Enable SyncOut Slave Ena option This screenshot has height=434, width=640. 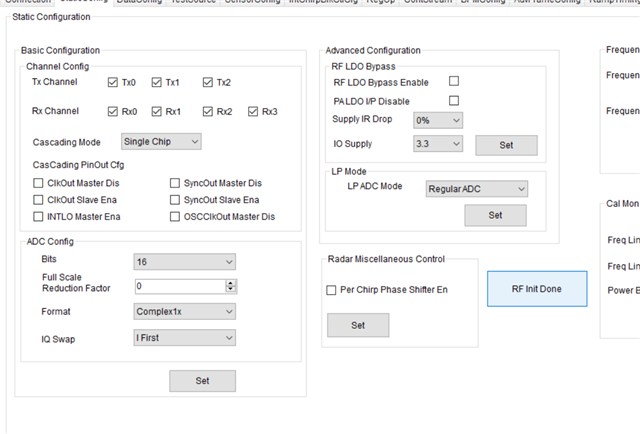[175, 200]
